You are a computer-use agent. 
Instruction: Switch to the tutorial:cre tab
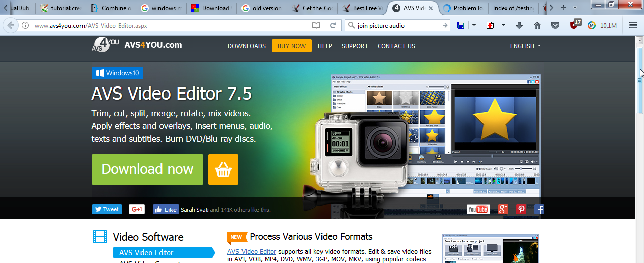tap(60, 8)
